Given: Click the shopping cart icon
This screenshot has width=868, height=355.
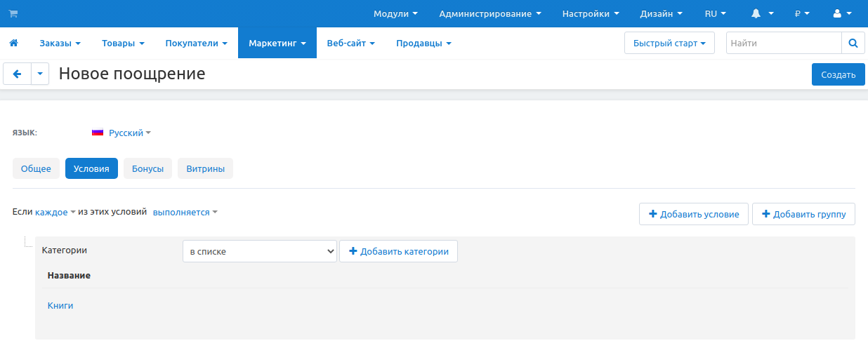Looking at the screenshot, I should pyautogui.click(x=13, y=14).
